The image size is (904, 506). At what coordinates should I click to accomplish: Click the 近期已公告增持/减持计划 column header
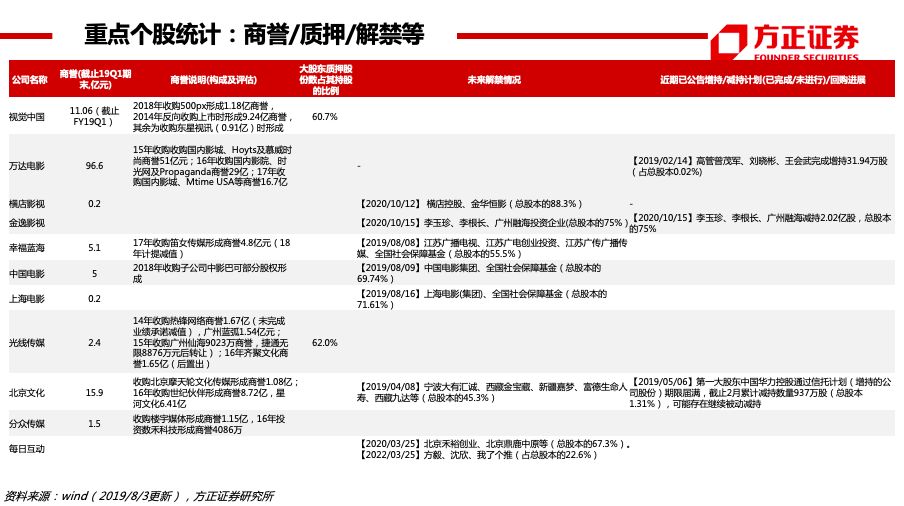[x=763, y=80]
